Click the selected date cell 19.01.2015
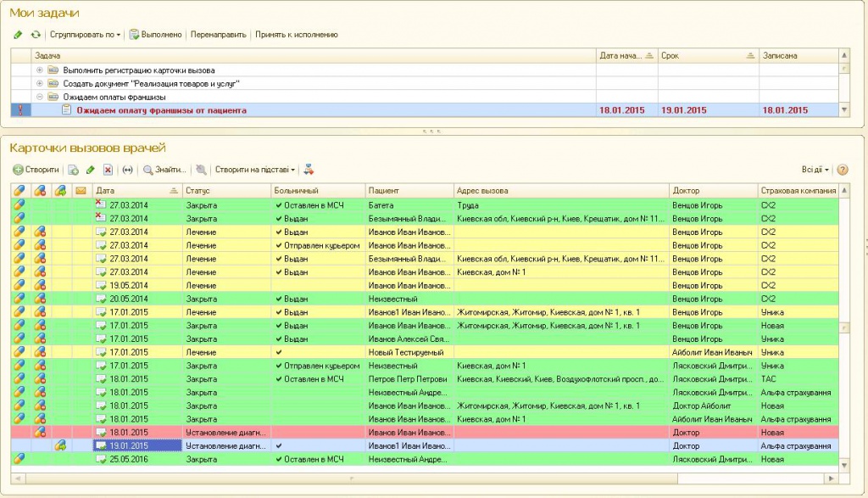This screenshot has height=498, width=868. pyautogui.click(x=137, y=445)
